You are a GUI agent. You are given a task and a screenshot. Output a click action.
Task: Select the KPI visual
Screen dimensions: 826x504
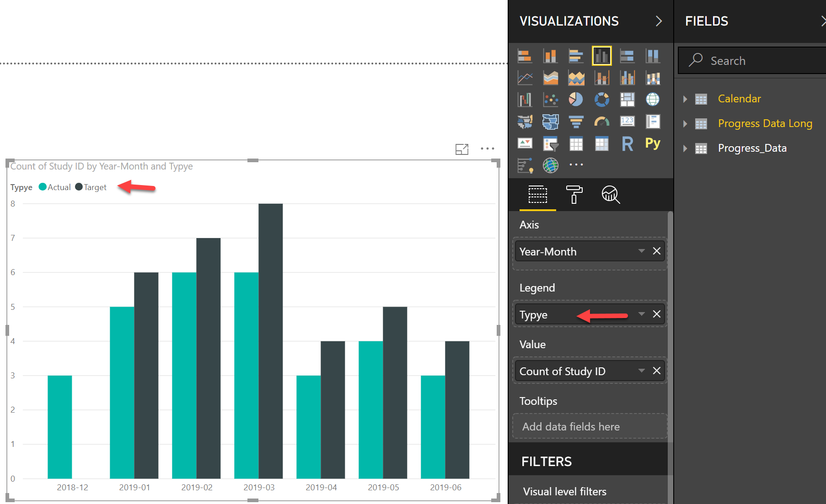click(x=525, y=143)
